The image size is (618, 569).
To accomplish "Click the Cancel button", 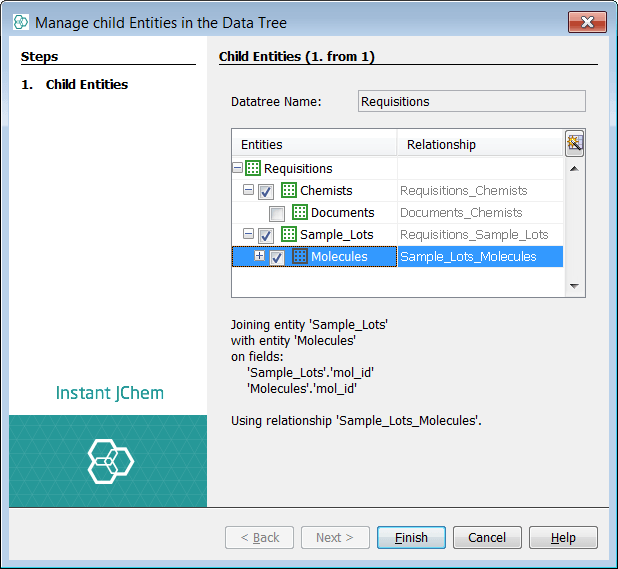I will (487, 538).
